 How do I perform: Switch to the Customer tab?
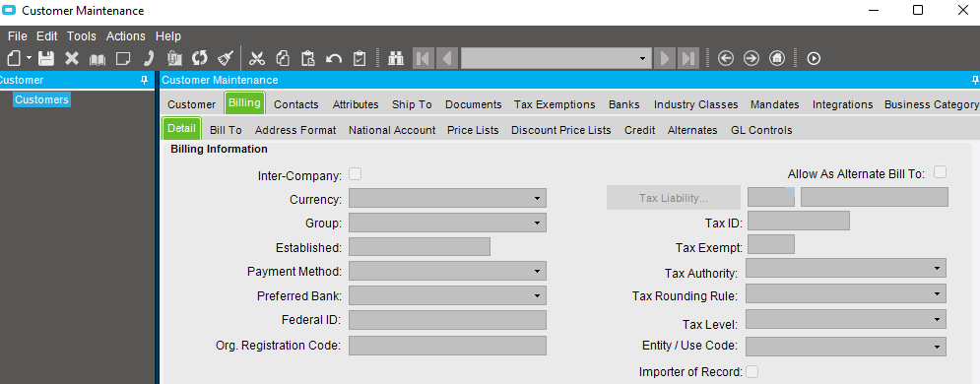coord(191,104)
